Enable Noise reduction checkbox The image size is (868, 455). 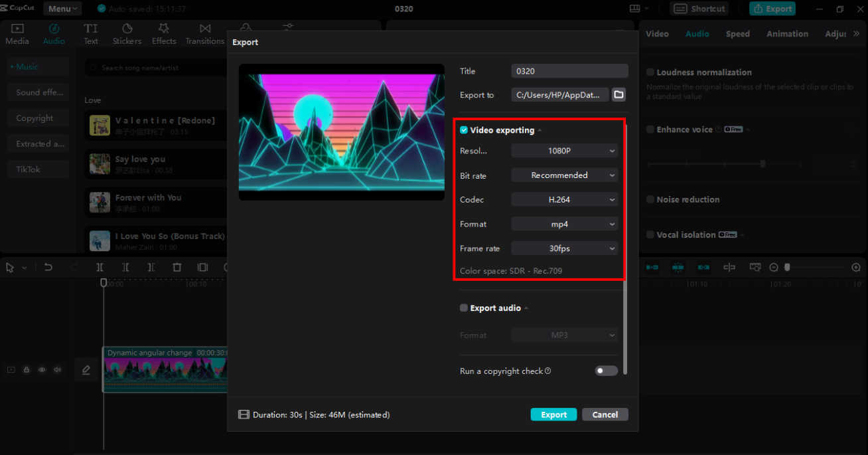click(x=650, y=199)
